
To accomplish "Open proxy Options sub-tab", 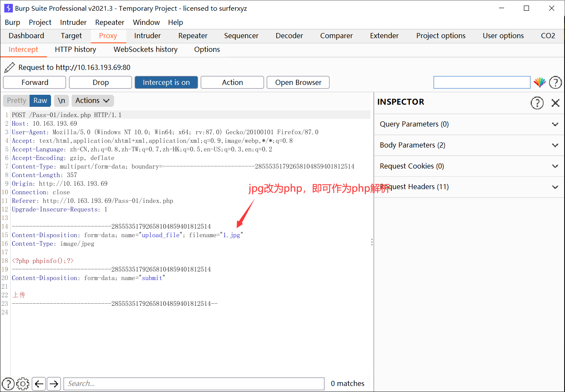I will pyautogui.click(x=207, y=49).
